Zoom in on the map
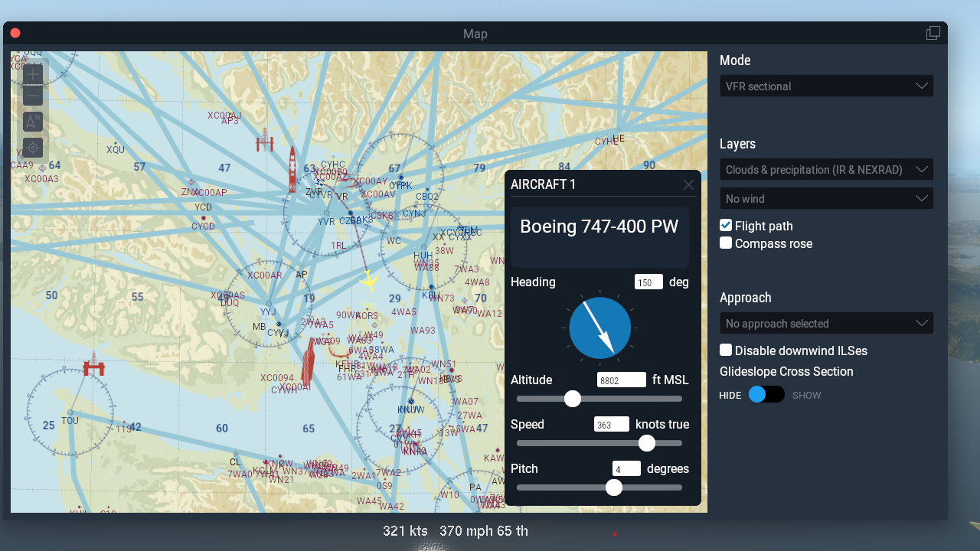The height and width of the screenshot is (551, 980). pyautogui.click(x=33, y=74)
